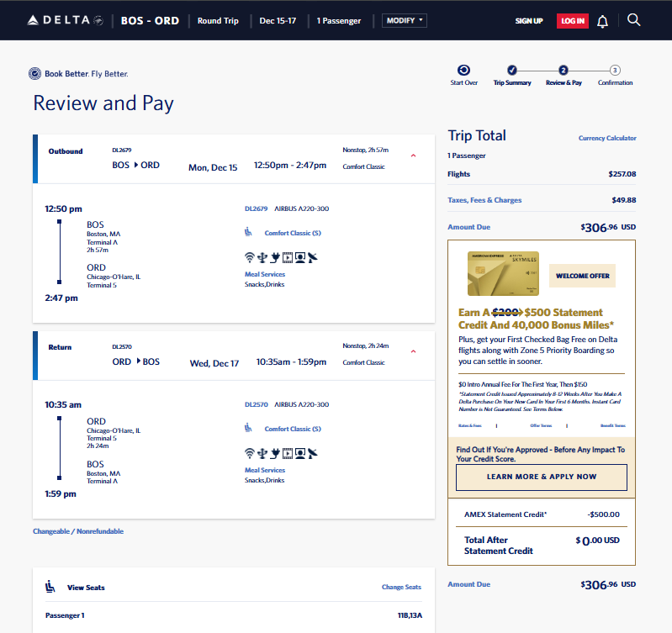This screenshot has height=633, width=672.
Task: Click the outbound Wi-Fi amenity icon
Action: (250, 257)
